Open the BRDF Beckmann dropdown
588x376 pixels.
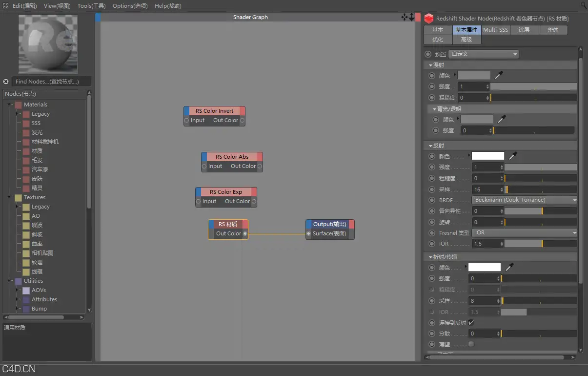[x=525, y=200]
